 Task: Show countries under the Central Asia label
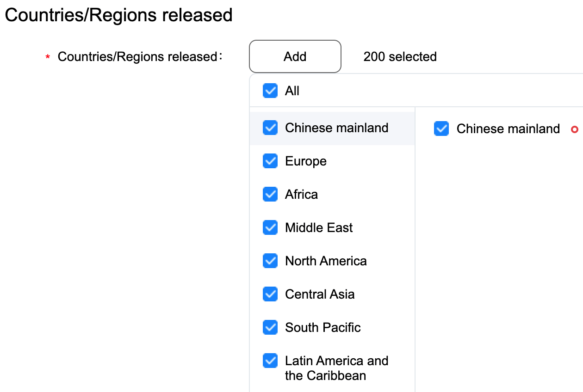320,294
